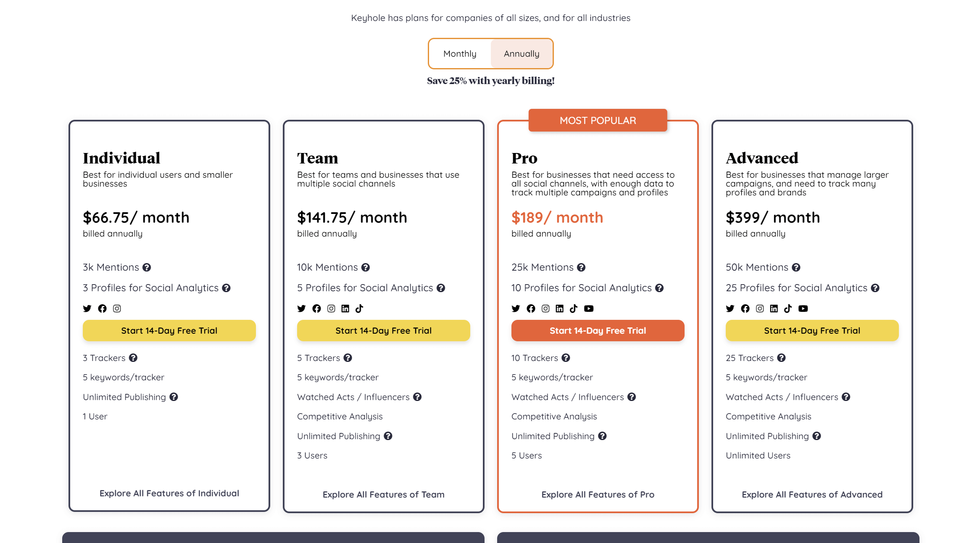Start 14-Day Free Trial for Individual
This screenshot has width=980, height=543.
pos(169,330)
